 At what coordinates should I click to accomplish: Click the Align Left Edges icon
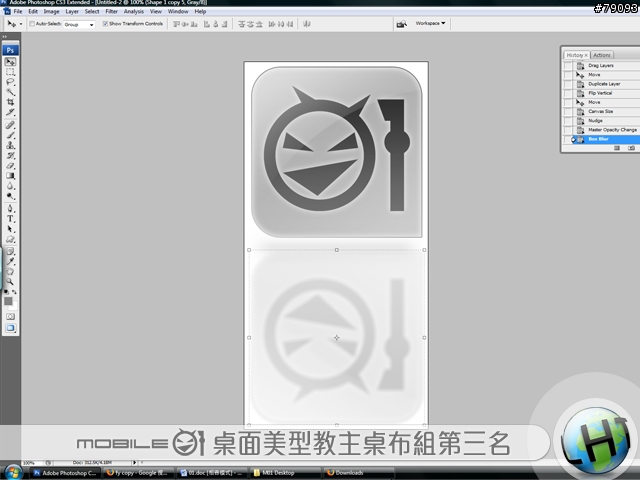pyautogui.click(x=207, y=24)
